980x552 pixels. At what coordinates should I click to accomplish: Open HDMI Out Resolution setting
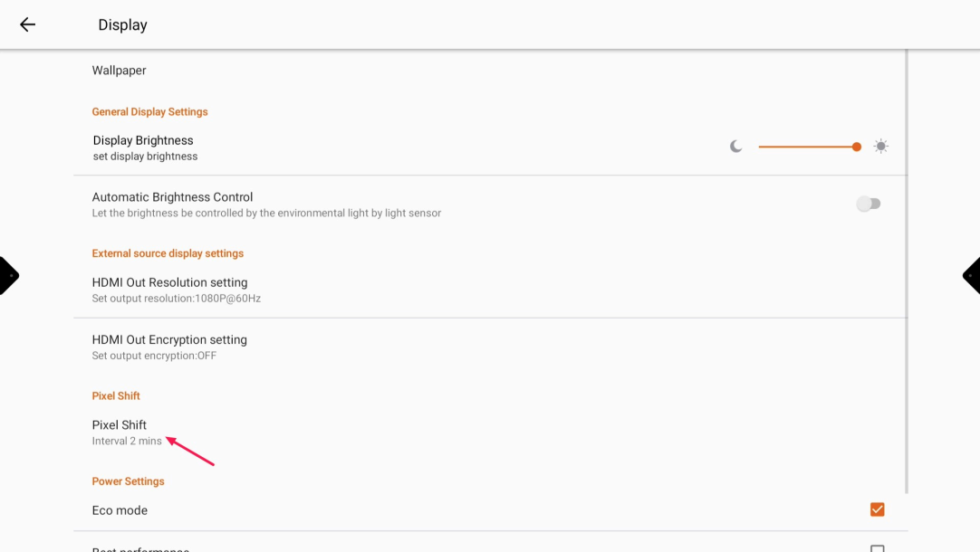(169, 282)
